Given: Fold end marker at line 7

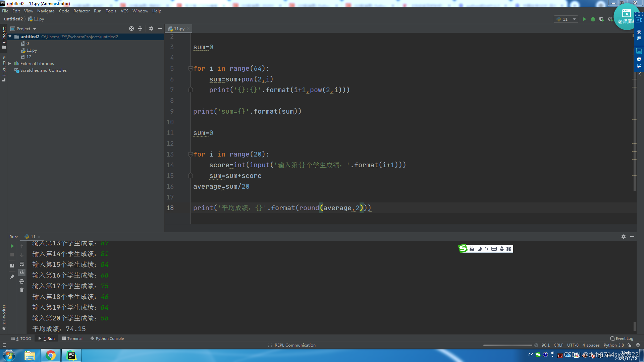Looking at the screenshot, I should 191,90.
